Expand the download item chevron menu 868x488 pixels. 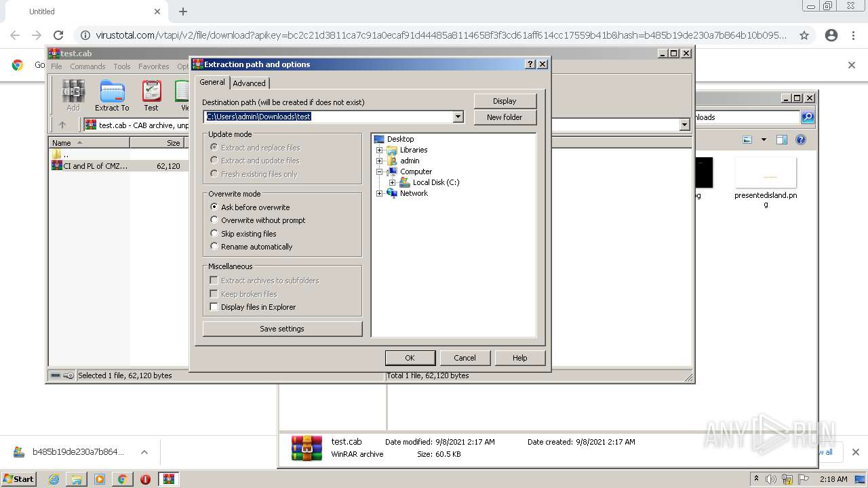pyautogui.click(x=144, y=452)
